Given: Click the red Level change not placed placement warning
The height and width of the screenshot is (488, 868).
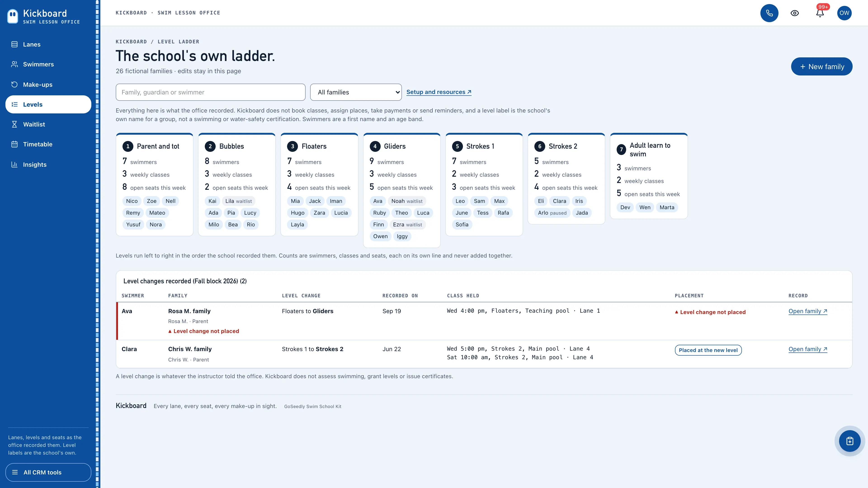Looking at the screenshot, I should 710,312.
